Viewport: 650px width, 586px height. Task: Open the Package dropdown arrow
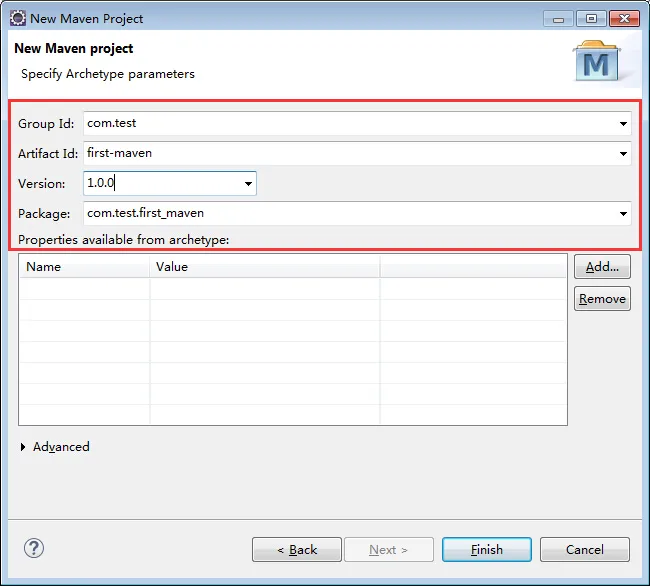coord(623,214)
